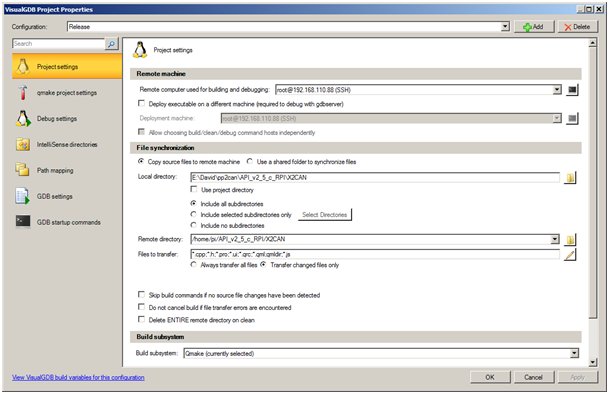Screen dimensions: 609x394
Task: Expand the Remote directory dropdown
Action: 555,239
